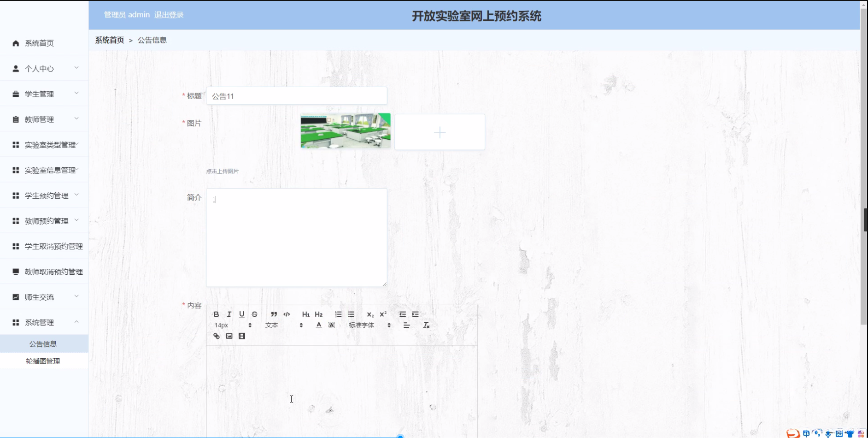Click the uploaded laboratory image thumbnail
Screen dimensions: 868x438
(346, 131)
